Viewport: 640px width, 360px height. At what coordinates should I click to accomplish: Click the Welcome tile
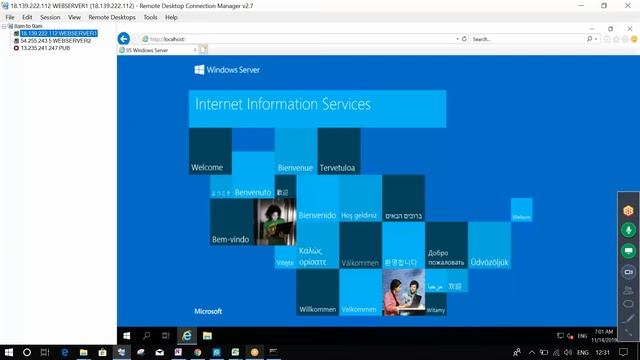tap(210, 151)
